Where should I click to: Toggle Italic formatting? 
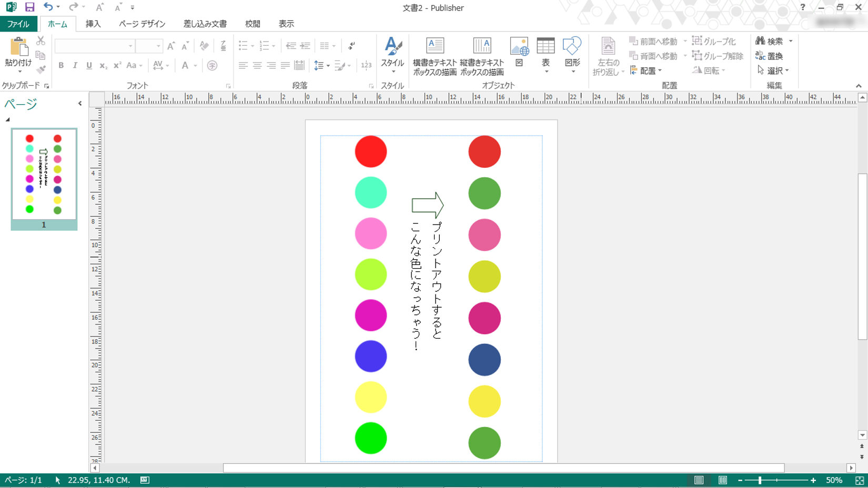pyautogui.click(x=75, y=66)
